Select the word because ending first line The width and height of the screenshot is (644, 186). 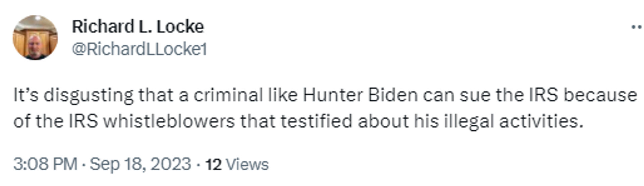pos(600,95)
